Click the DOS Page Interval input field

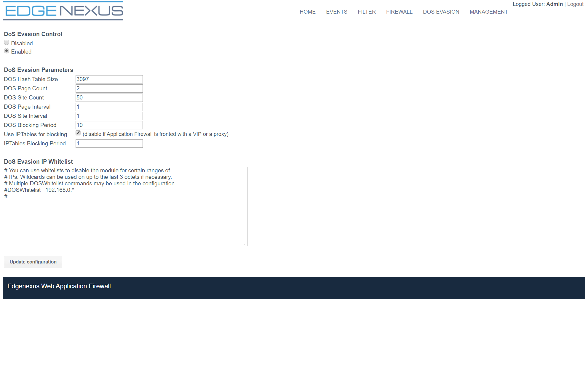click(108, 107)
